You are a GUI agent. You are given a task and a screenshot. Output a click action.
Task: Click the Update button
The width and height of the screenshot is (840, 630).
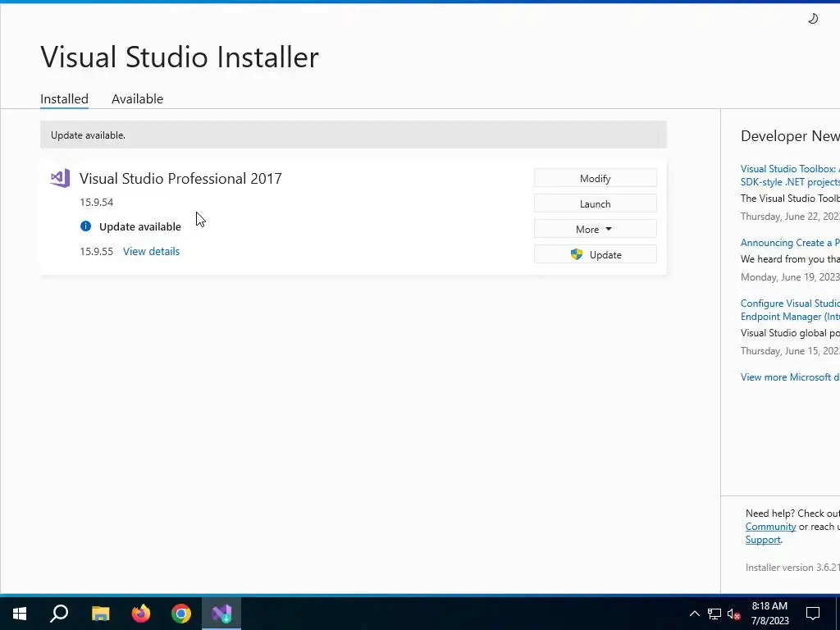point(596,254)
